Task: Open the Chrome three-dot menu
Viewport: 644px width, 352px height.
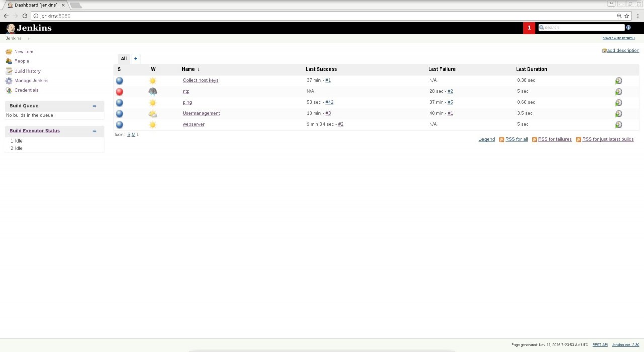Action: tap(638, 16)
